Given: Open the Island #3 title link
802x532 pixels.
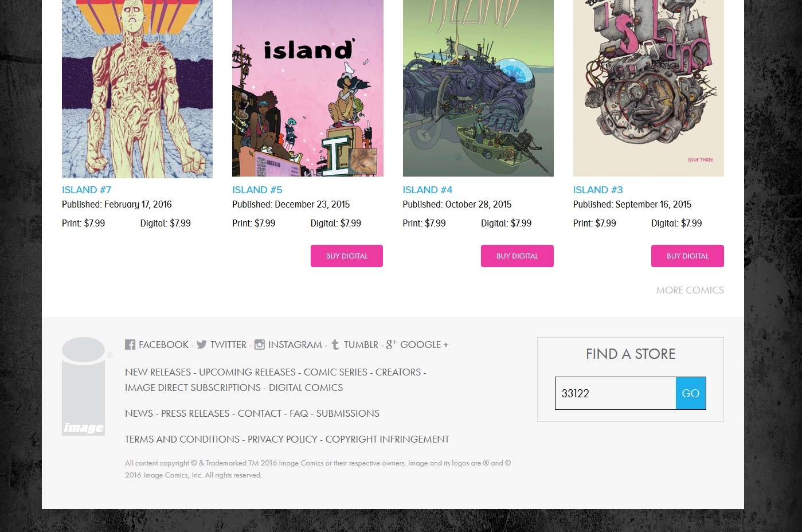Looking at the screenshot, I should [598, 190].
